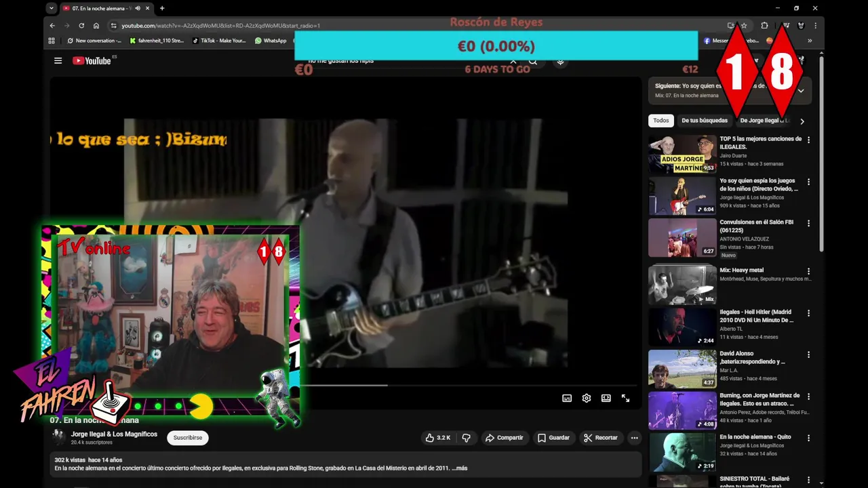Go to the browser home page
The image size is (868, 488).
[x=96, y=26]
